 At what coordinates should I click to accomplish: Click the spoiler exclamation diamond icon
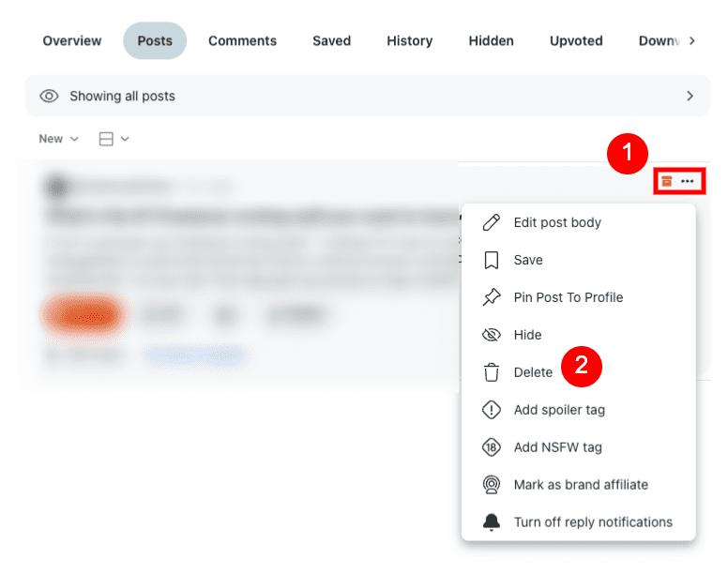492,410
